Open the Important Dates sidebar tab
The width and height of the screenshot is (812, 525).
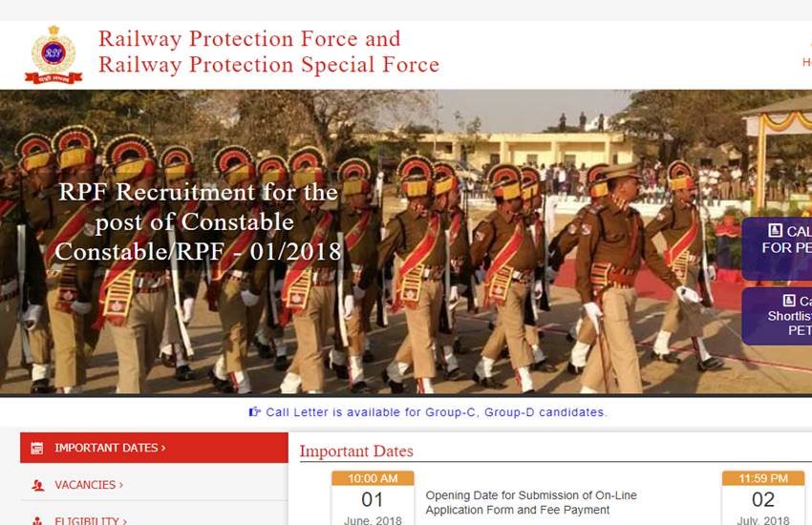coord(154,448)
